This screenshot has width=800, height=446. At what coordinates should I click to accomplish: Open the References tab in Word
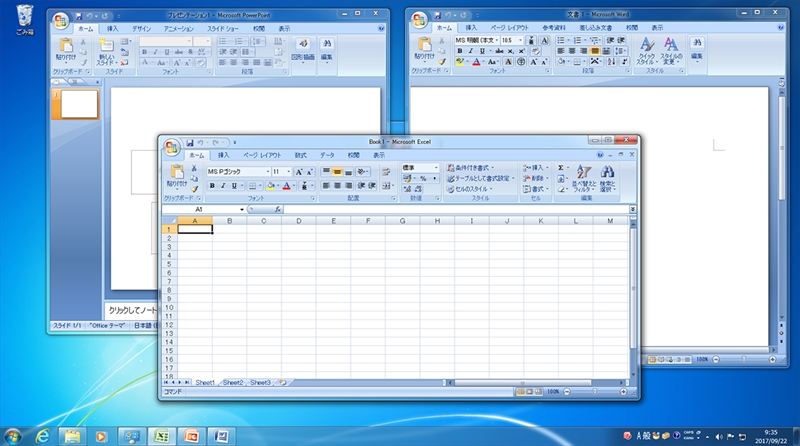coord(554,28)
